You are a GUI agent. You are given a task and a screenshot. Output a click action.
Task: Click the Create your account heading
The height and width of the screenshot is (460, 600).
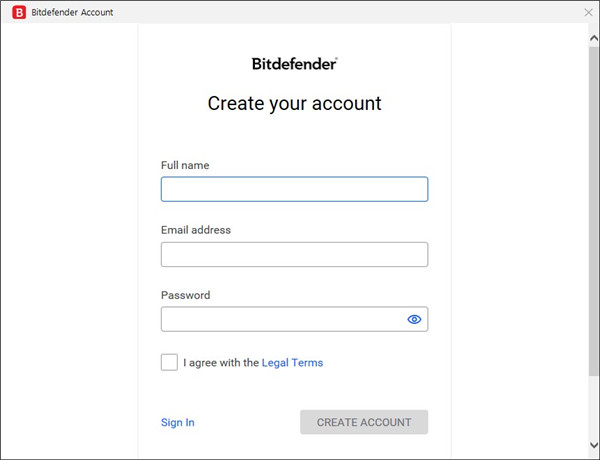coord(294,103)
